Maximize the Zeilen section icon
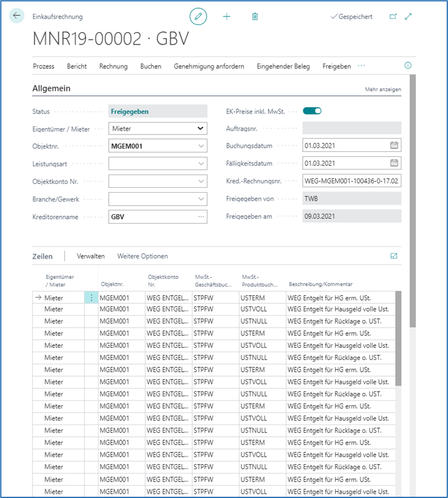 394,256
